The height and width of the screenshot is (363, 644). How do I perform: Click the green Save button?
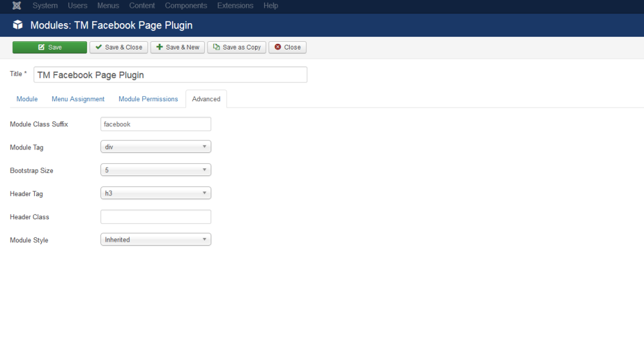pos(50,47)
